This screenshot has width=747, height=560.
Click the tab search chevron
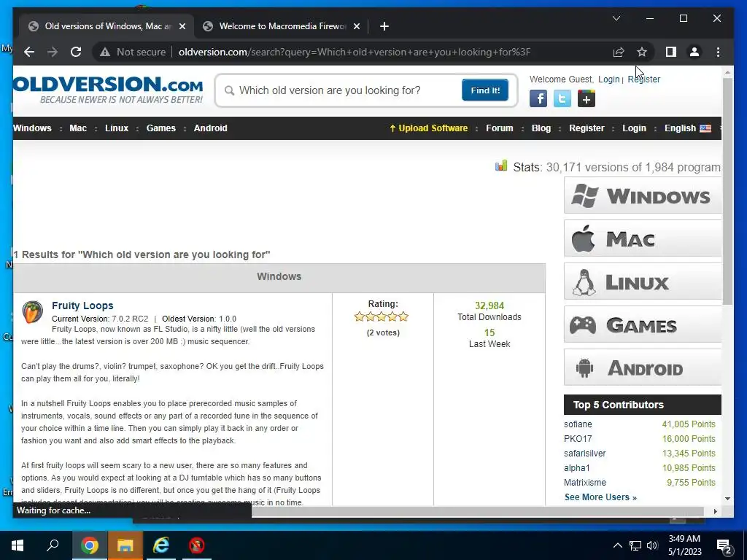616,18
